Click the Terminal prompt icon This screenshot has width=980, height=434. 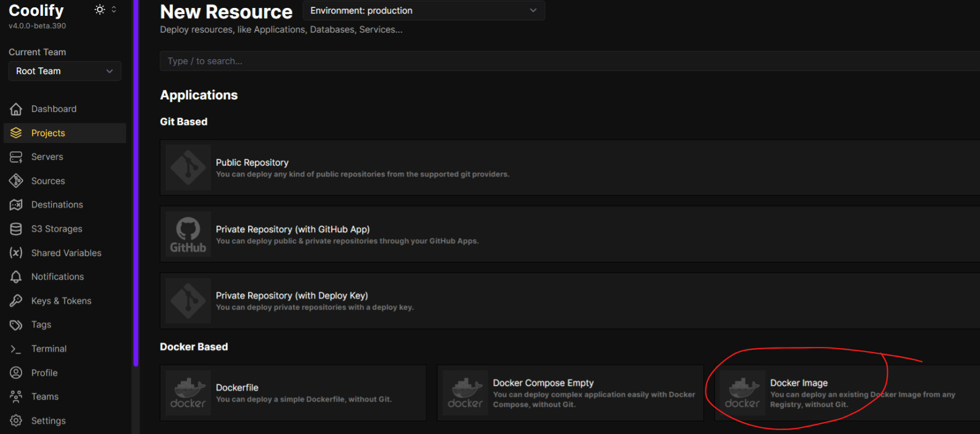click(16, 349)
